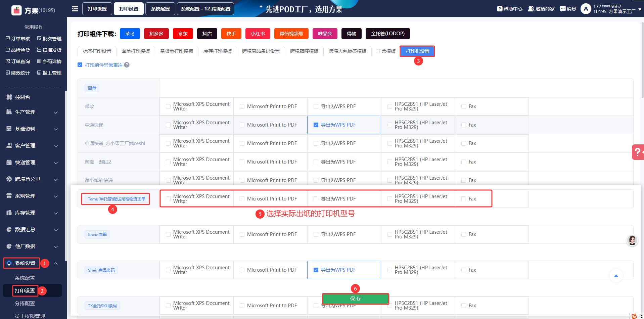Viewport: 644px width, 319px height.
Task: Click the 跨境箱唛模板 tab
Action: tap(304, 51)
